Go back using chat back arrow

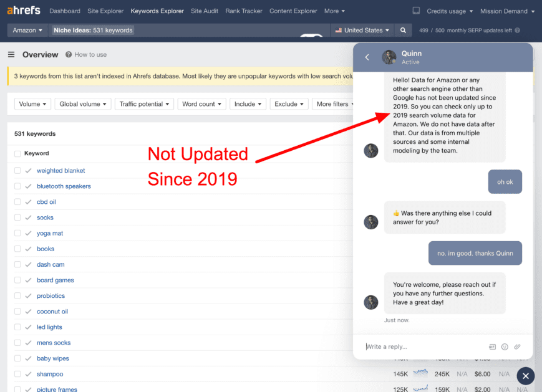367,57
